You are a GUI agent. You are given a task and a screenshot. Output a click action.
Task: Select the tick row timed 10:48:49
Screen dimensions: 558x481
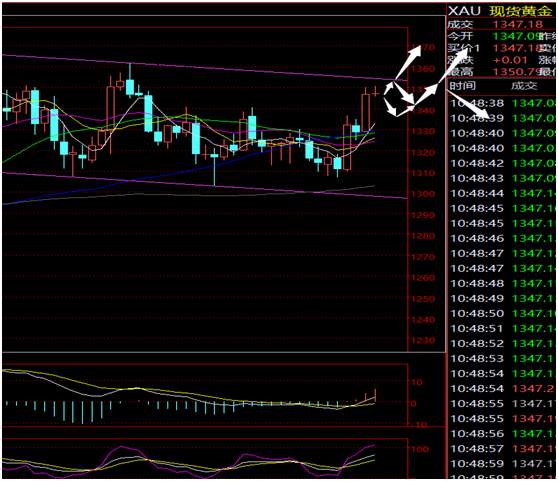(x=502, y=298)
